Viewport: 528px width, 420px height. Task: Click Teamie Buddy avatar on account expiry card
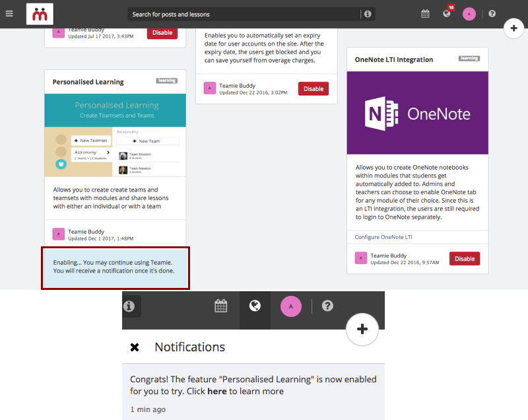point(210,88)
